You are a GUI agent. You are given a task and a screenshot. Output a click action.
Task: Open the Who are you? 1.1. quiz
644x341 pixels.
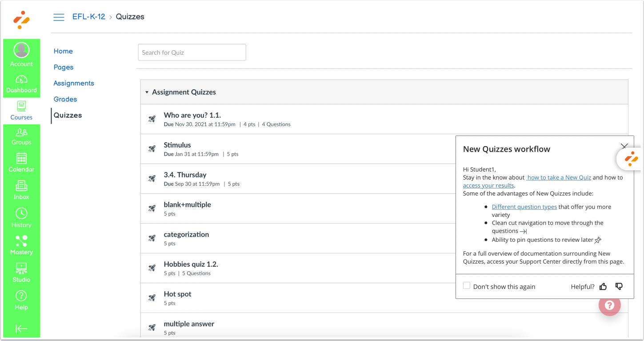click(192, 115)
